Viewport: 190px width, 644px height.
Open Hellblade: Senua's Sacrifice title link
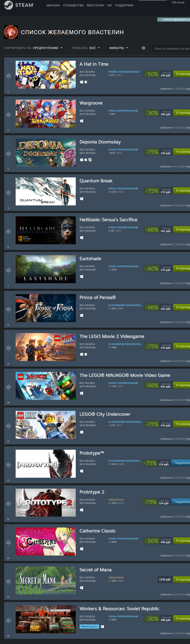point(108,220)
